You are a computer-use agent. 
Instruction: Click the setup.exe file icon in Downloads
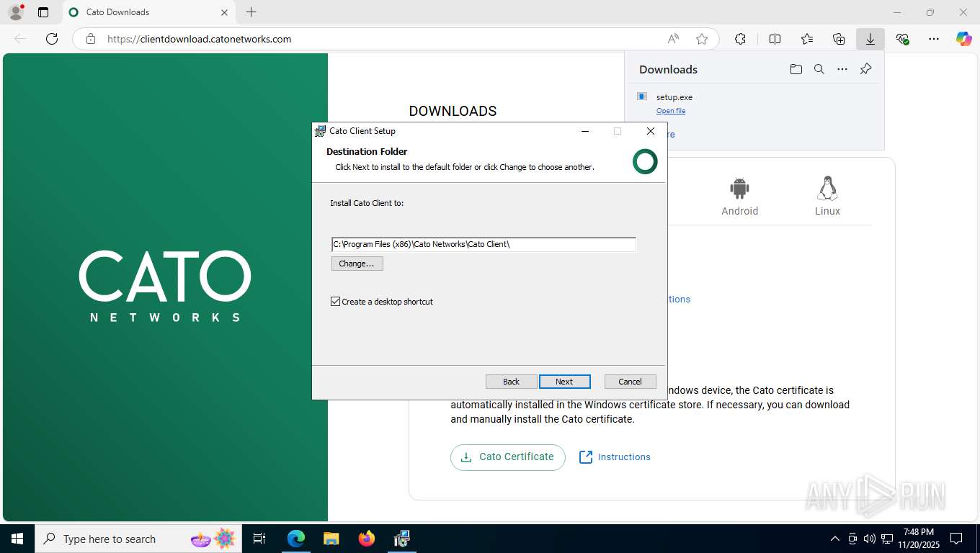642,96
